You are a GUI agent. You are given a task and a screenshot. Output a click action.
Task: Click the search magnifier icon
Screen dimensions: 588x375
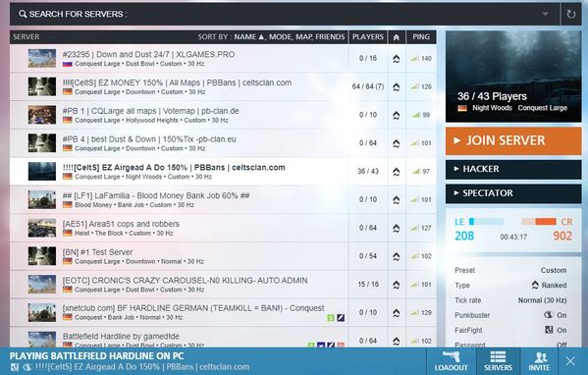point(23,14)
